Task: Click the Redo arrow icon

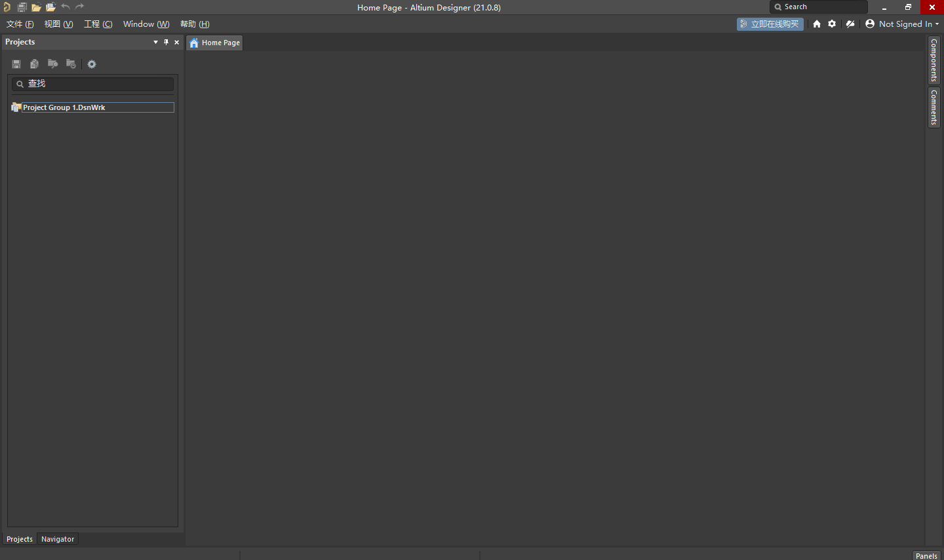Action: pyautogui.click(x=79, y=7)
